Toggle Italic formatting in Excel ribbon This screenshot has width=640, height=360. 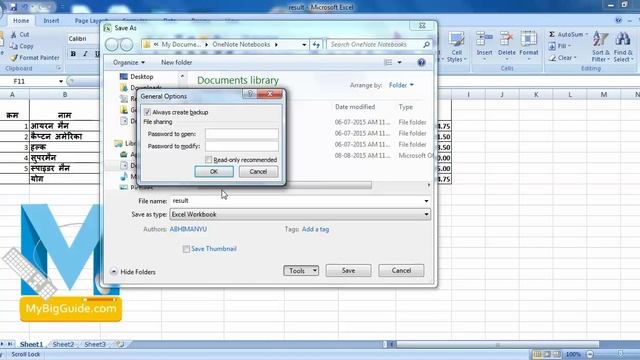pyautogui.click(x=85, y=53)
